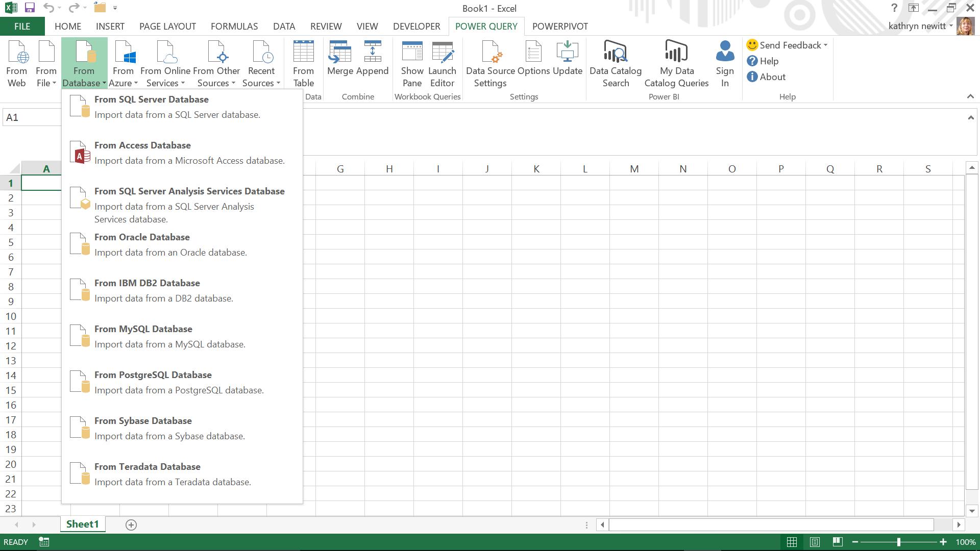Open Send Feedback dropdown
The width and height of the screenshot is (980, 551).
787,45
